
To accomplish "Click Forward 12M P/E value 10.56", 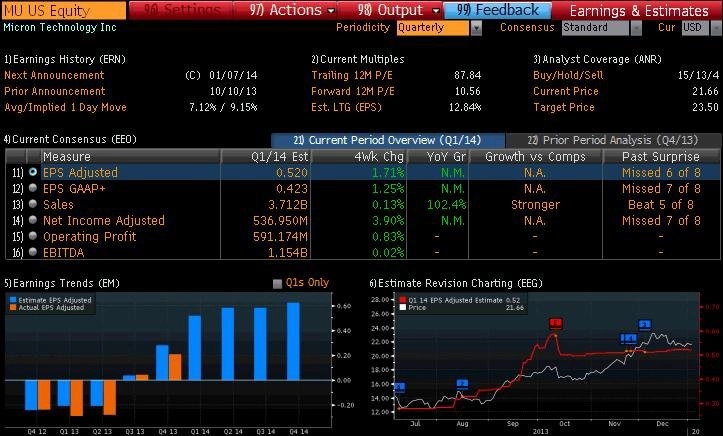I will 468,91.
